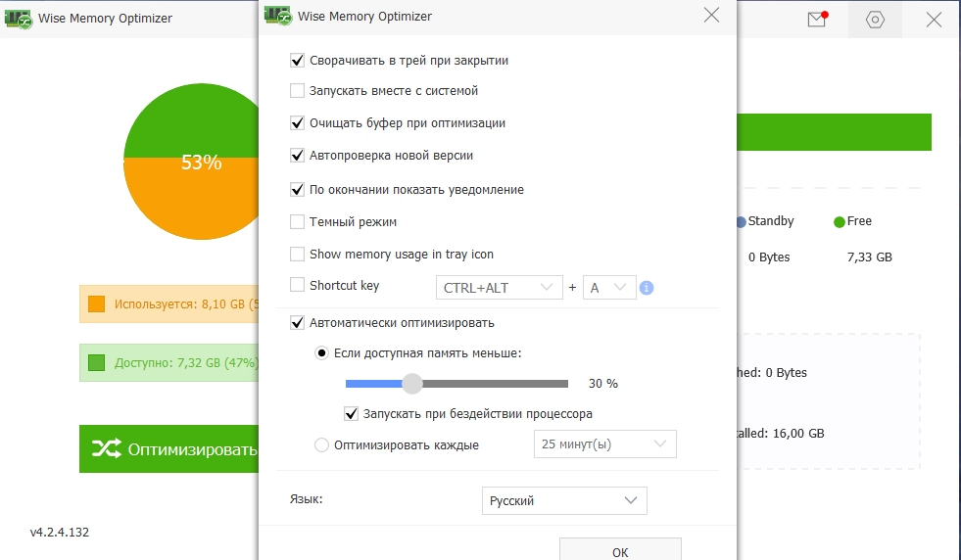The height and width of the screenshot is (560, 961).
Task: Open the Русский language dropdown
Action: click(x=564, y=500)
